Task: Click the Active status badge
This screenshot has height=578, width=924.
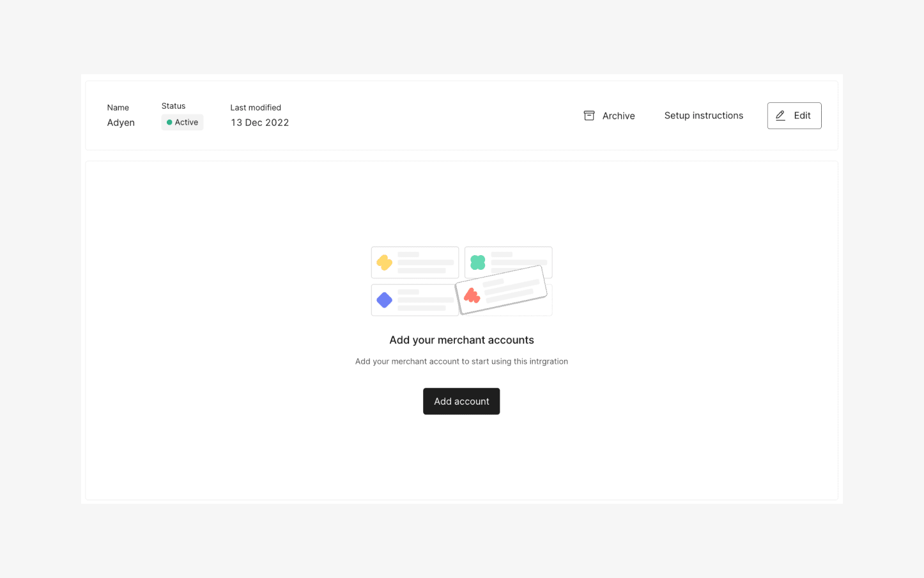Action: pos(182,122)
